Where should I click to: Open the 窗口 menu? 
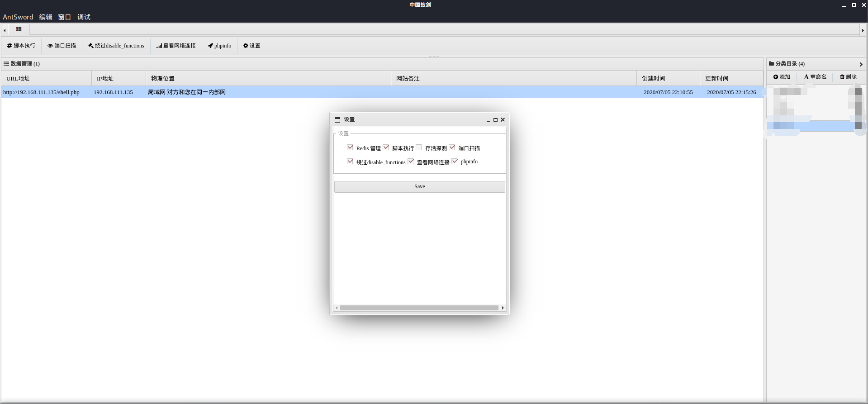[65, 17]
